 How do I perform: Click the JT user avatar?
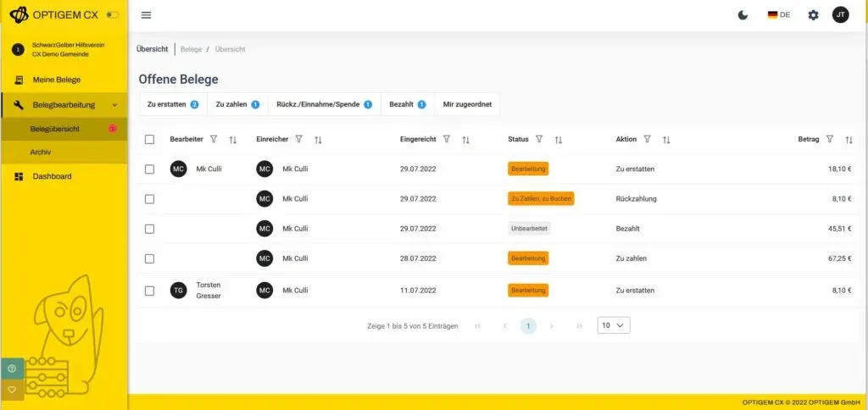840,15
